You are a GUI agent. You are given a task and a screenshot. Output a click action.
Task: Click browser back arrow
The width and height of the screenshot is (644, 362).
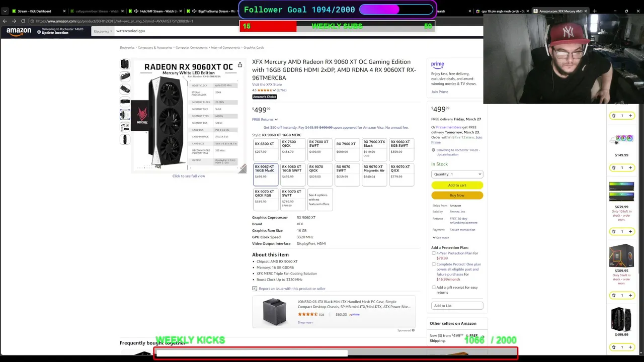(x=5, y=21)
